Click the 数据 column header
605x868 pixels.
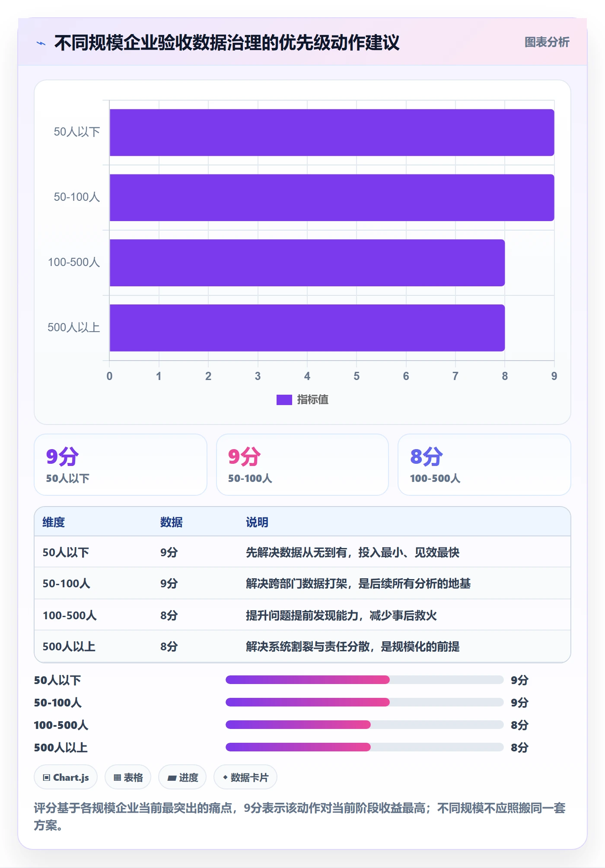171,522
